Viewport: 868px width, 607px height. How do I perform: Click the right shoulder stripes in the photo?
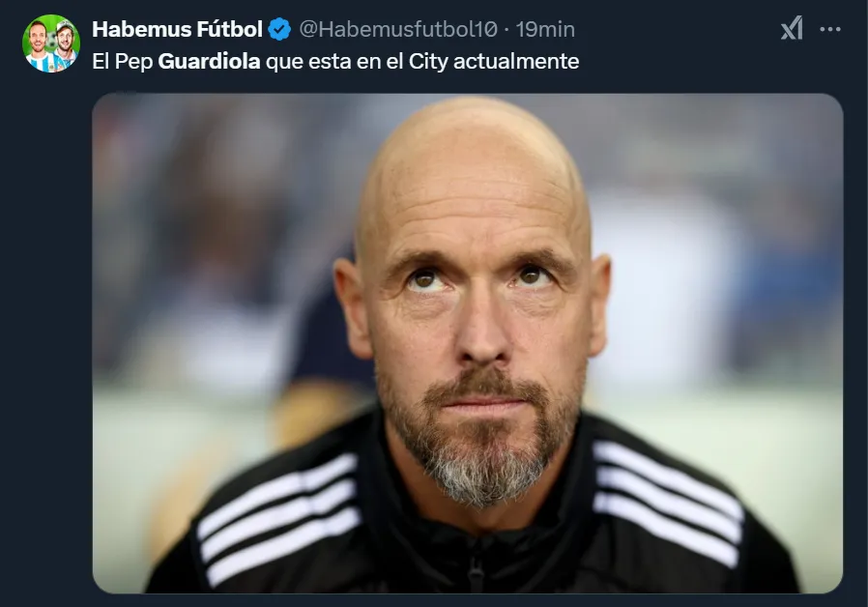[665, 500]
